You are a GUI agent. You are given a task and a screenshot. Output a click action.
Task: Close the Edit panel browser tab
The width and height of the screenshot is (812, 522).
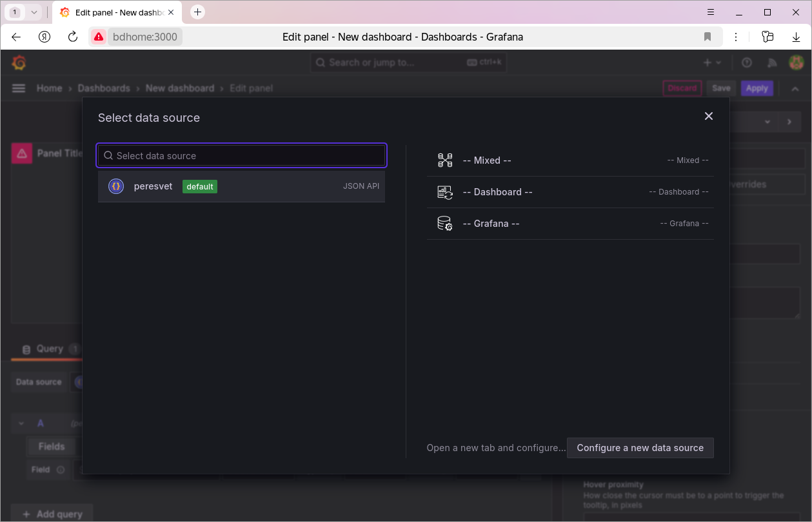tap(171, 12)
